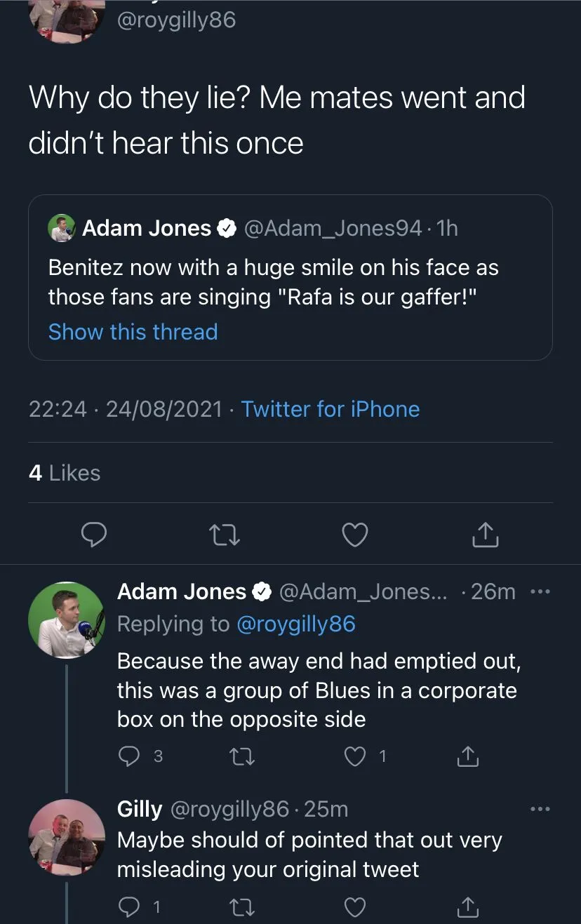Open Adam Jones's profile picture in reply

click(66, 620)
